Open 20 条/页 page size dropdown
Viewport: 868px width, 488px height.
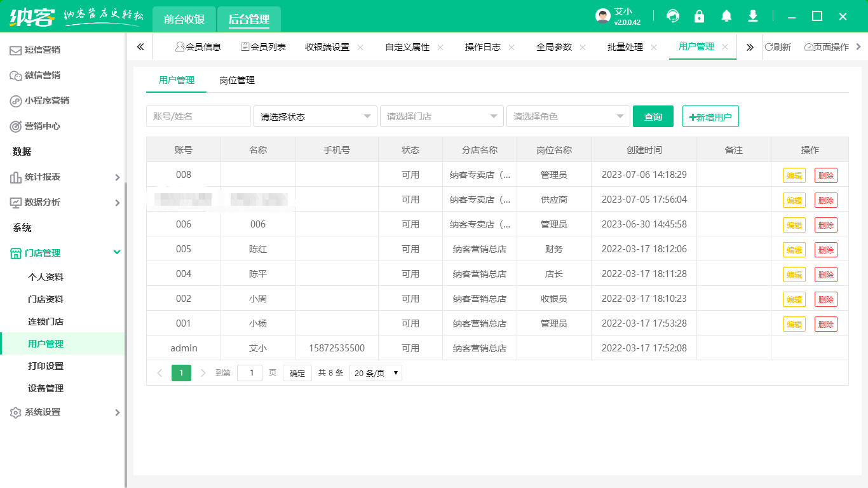[376, 373]
